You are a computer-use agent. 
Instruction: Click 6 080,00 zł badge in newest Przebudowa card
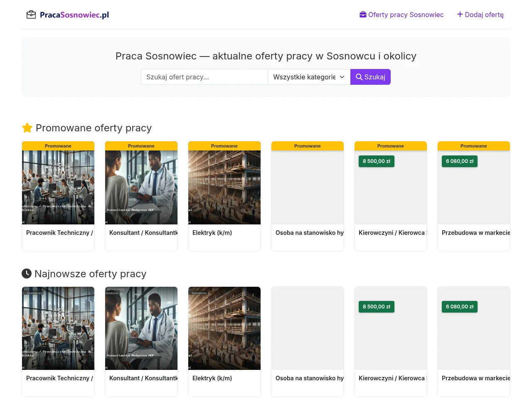tap(460, 307)
